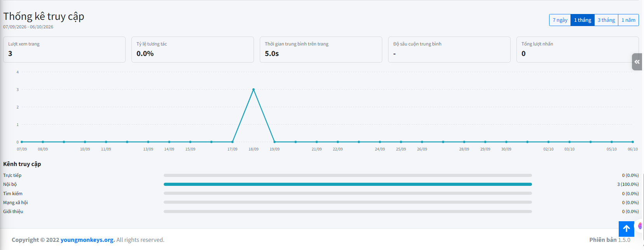The height and width of the screenshot is (250, 644).
Task: Click the scroll-to-top arrow button
Action: pyautogui.click(x=626, y=229)
